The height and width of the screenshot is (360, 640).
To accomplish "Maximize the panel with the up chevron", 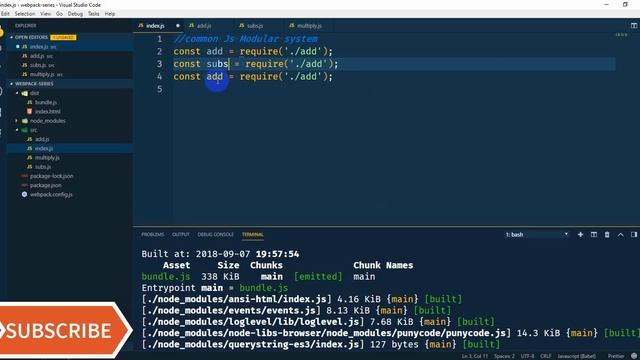I will tap(620, 235).
